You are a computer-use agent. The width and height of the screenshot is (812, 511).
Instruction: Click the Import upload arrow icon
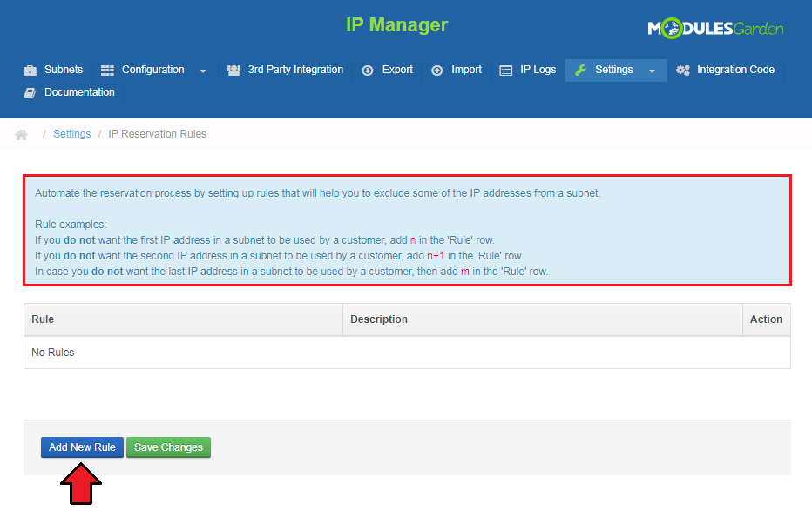pos(437,71)
